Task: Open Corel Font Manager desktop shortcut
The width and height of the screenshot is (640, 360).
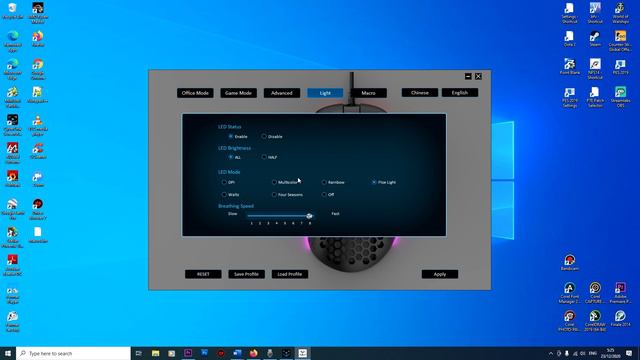Action: (x=569, y=292)
